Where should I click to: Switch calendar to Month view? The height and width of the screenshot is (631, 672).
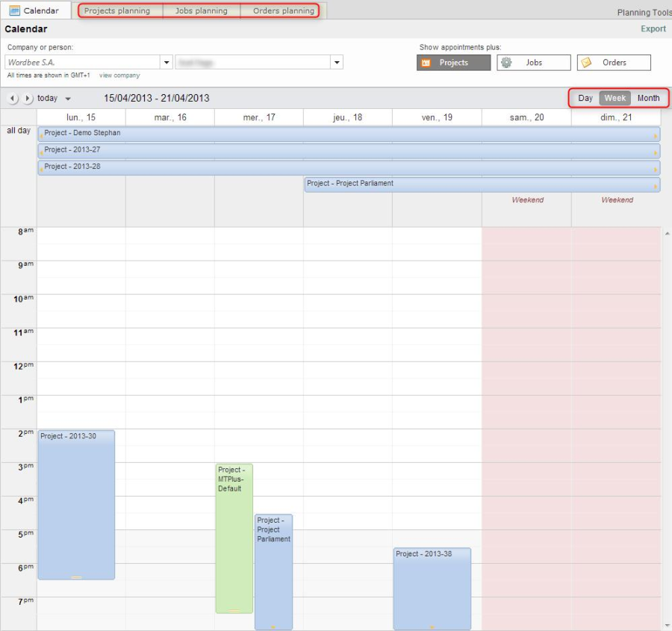(648, 98)
